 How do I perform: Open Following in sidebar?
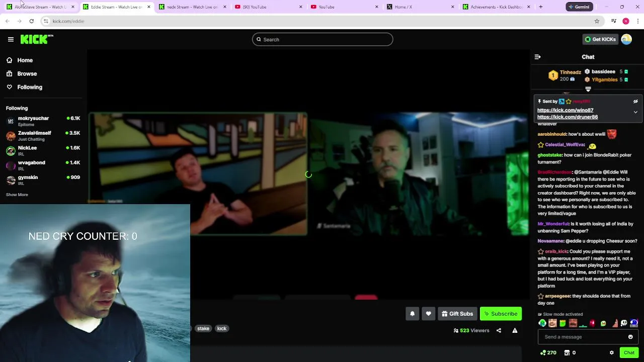[30, 87]
